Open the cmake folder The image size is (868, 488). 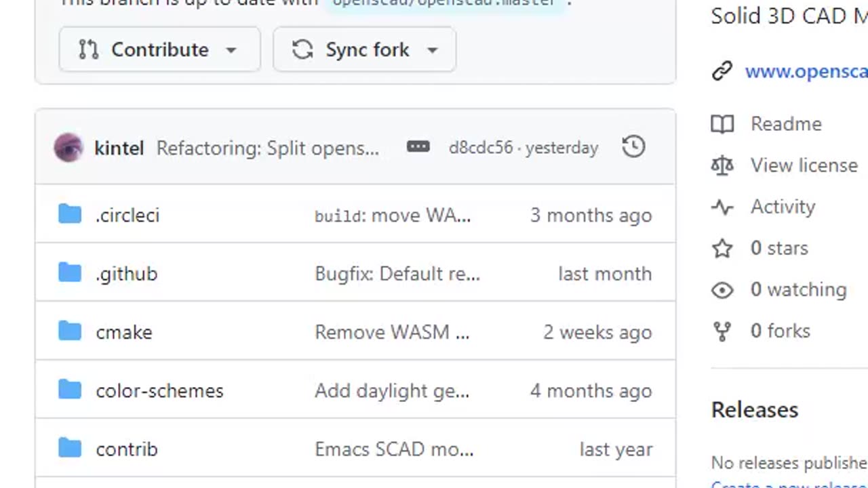(124, 332)
